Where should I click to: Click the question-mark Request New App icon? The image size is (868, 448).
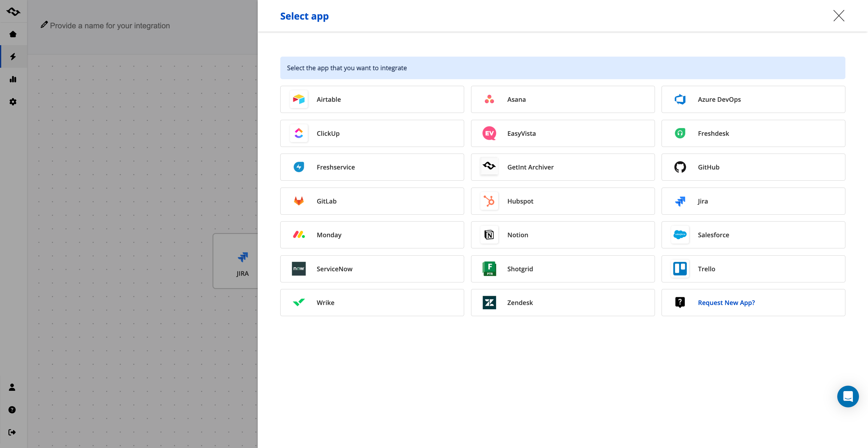(680, 302)
